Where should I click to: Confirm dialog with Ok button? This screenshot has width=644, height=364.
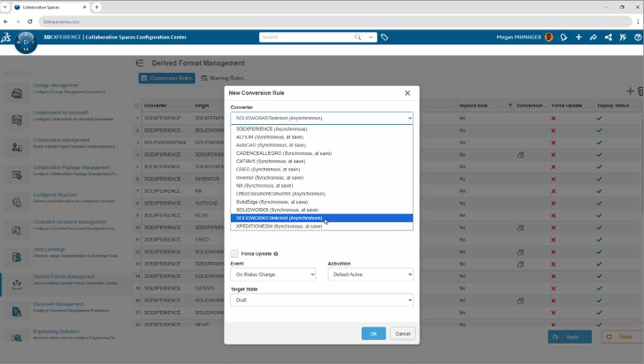[373, 334]
